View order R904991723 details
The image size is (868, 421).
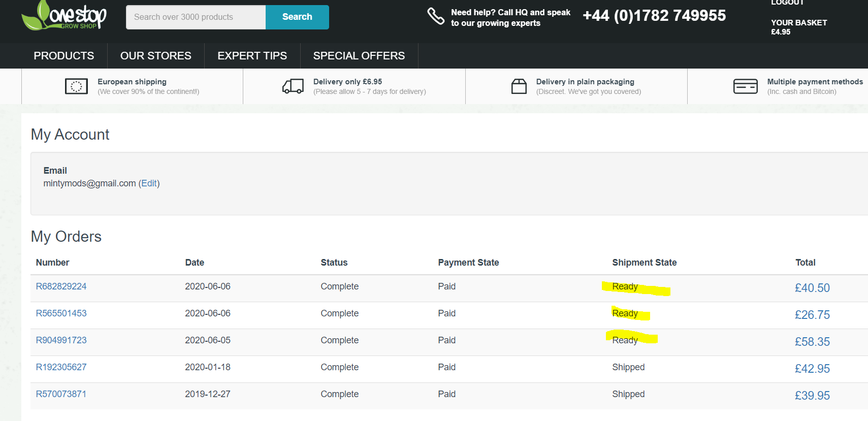click(x=61, y=340)
